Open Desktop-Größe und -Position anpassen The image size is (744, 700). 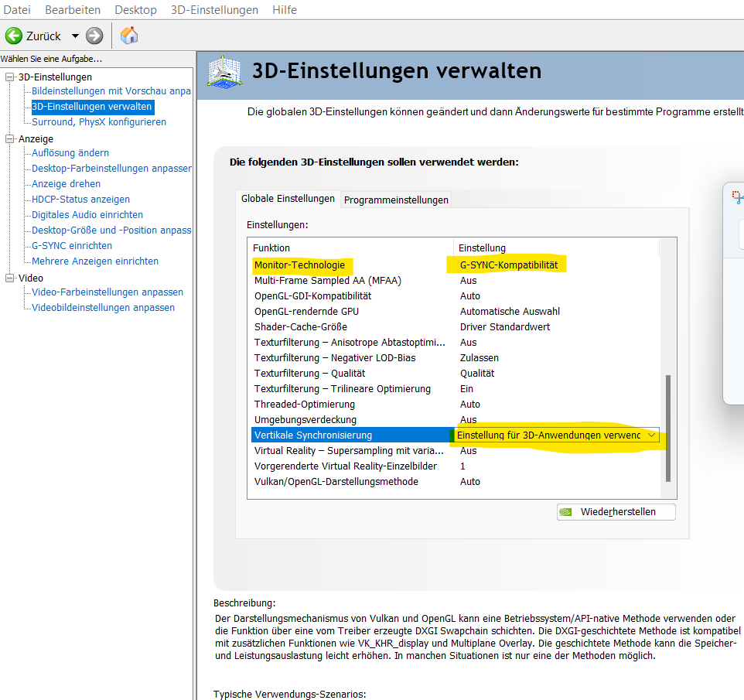click(111, 230)
